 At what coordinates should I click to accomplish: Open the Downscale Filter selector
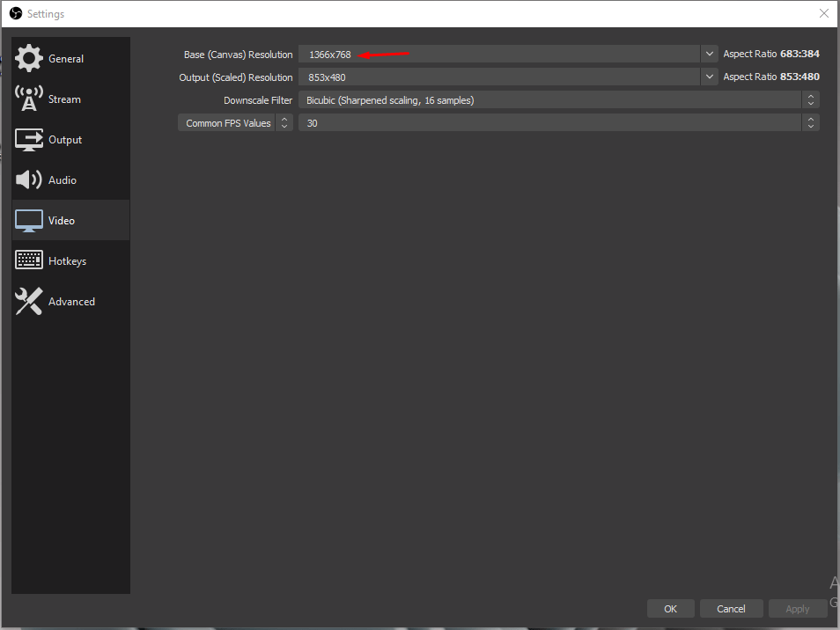[811, 99]
